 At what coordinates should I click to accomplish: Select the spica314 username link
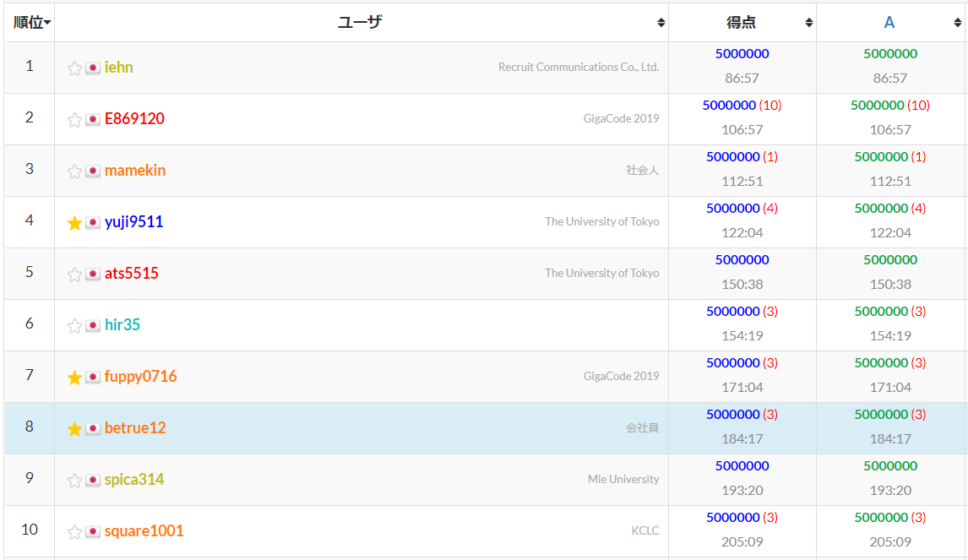[134, 480]
